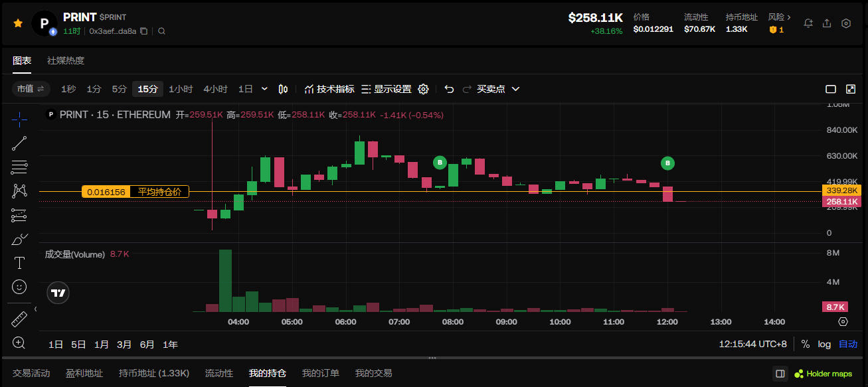
Task: Click the B buy marker near 12:00
Action: click(667, 163)
